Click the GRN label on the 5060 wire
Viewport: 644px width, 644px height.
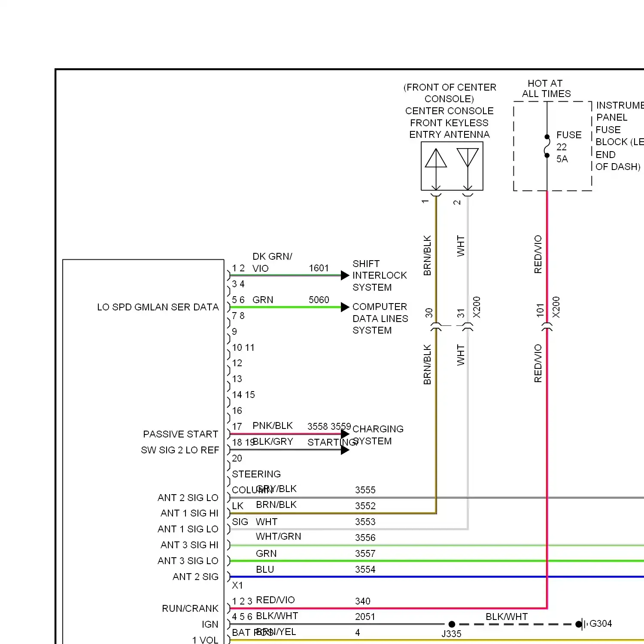tap(263, 300)
